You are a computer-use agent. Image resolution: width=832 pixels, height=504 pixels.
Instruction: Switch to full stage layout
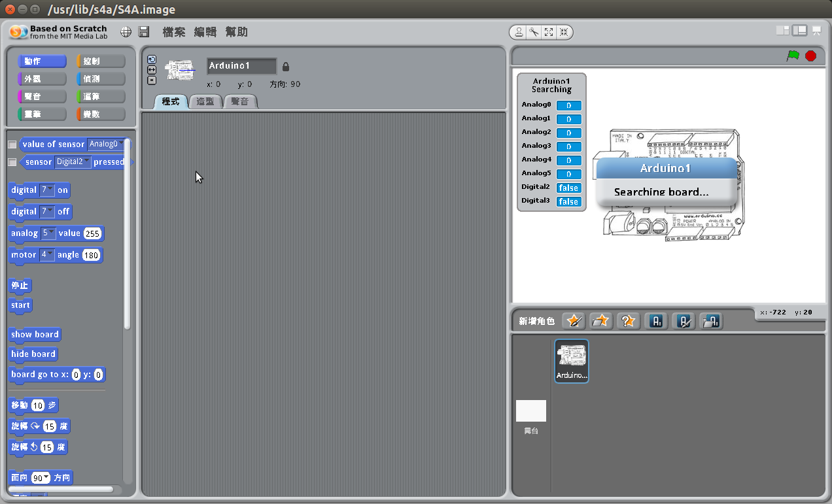[x=799, y=31]
